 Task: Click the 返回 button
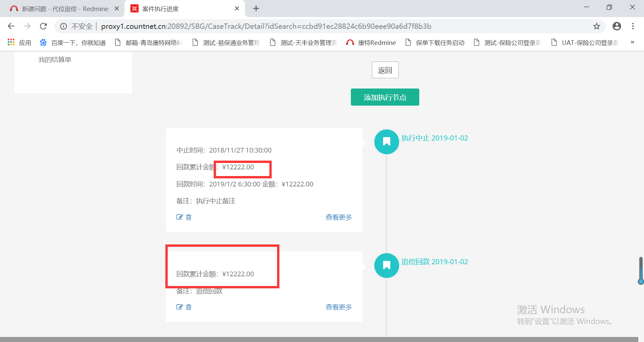(x=385, y=70)
